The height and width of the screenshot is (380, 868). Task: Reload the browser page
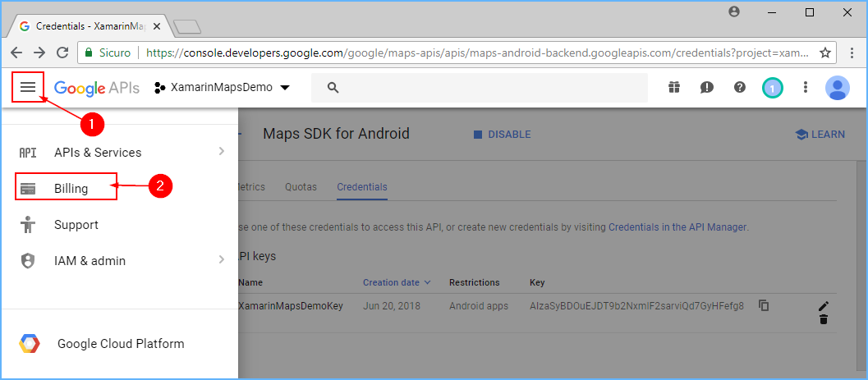62,53
